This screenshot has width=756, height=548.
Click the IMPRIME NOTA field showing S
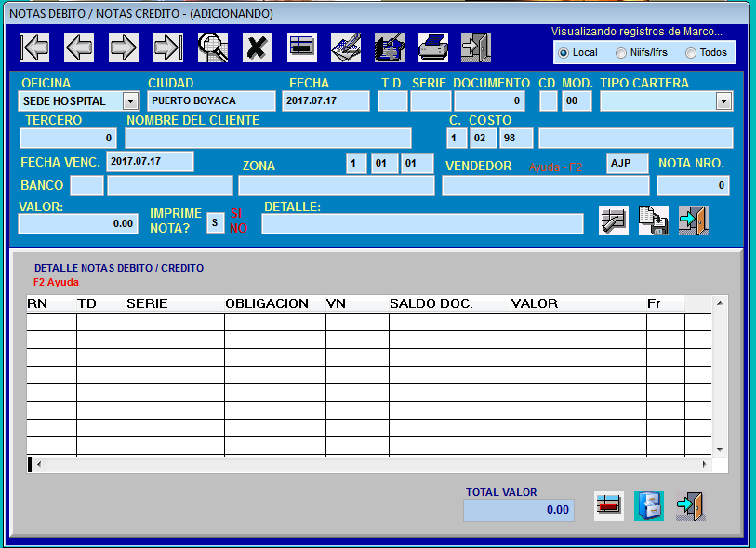[216, 223]
